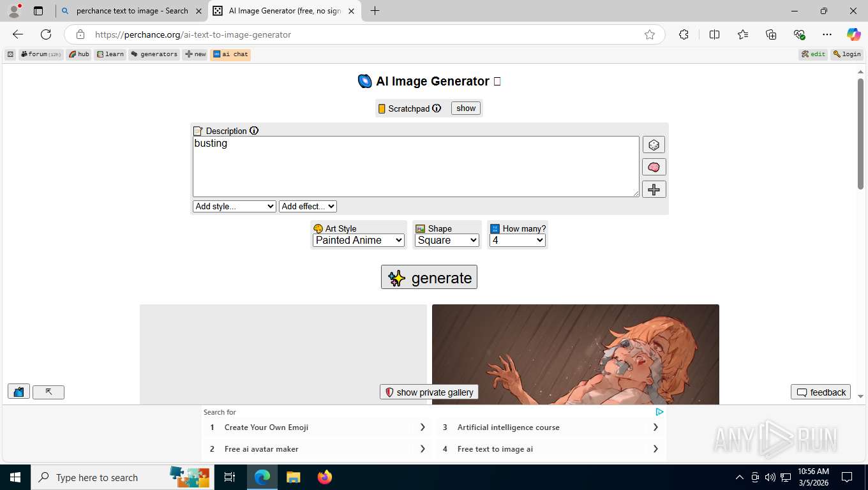868x490 pixels.
Task: Open File Explorer from the taskbar
Action: [x=293, y=477]
